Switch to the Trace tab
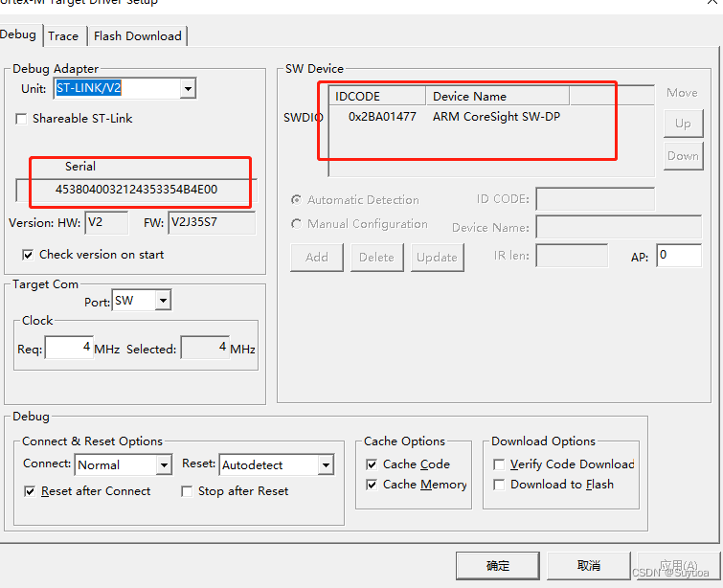Viewport: 723px width, 588px height. pyautogui.click(x=63, y=36)
